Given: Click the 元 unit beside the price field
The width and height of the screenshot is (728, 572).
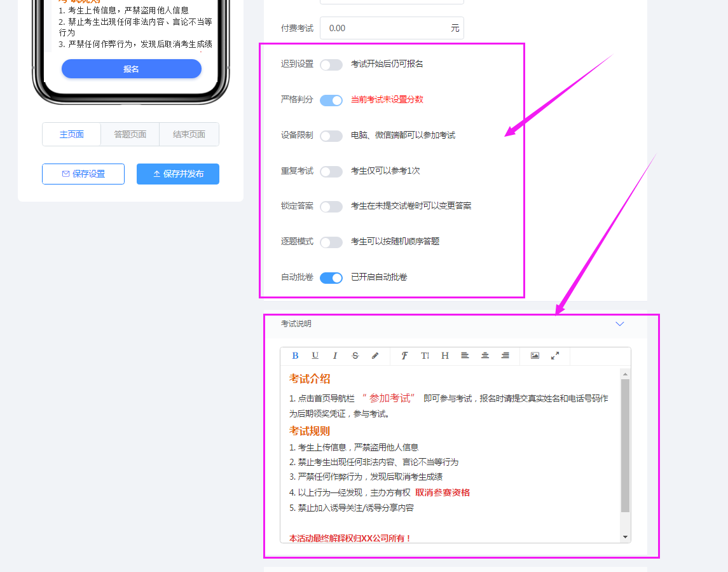Looking at the screenshot, I should (x=455, y=29).
